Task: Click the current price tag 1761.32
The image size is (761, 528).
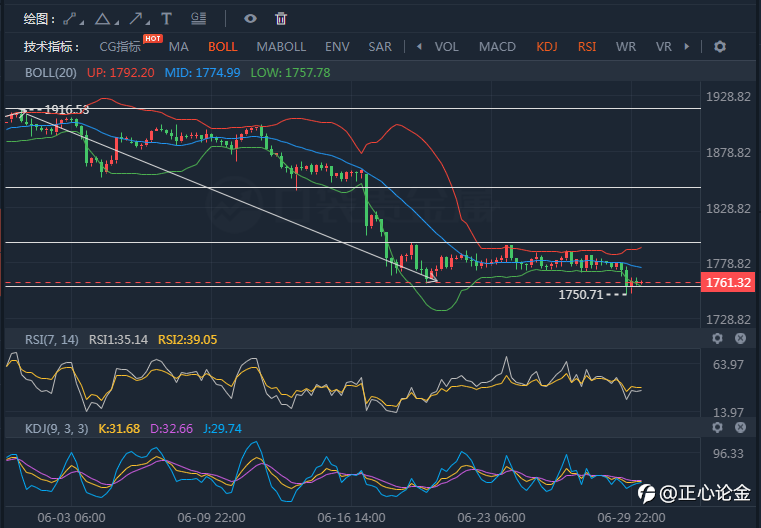Action: tap(728, 282)
